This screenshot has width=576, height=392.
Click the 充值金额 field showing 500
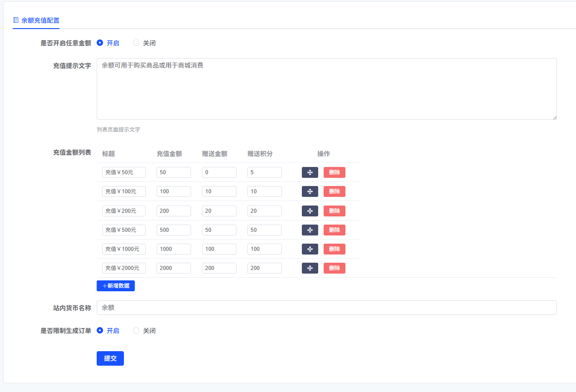pos(174,230)
